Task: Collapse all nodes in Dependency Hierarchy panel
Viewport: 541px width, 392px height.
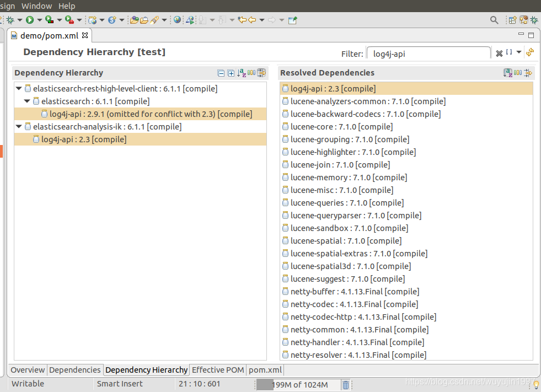Action: [221, 73]
